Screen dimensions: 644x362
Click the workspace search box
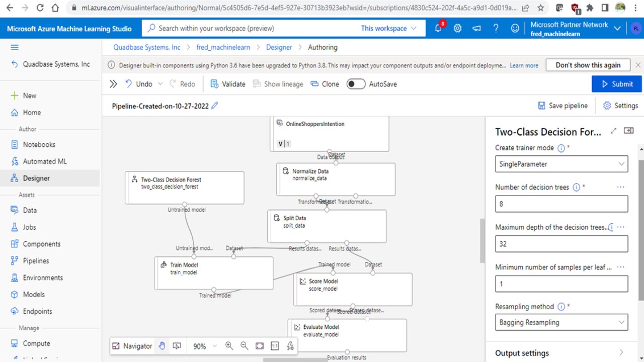tap(252, 28)
